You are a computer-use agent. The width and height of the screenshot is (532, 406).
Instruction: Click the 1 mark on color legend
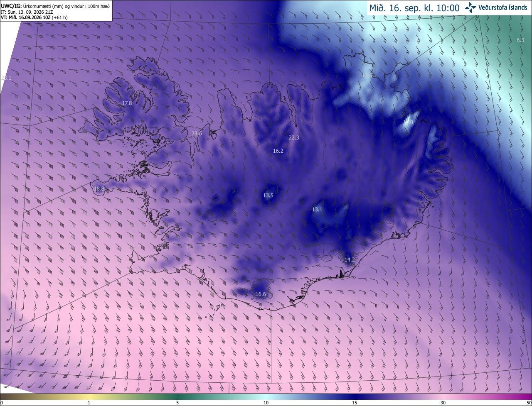pos(89,403)
